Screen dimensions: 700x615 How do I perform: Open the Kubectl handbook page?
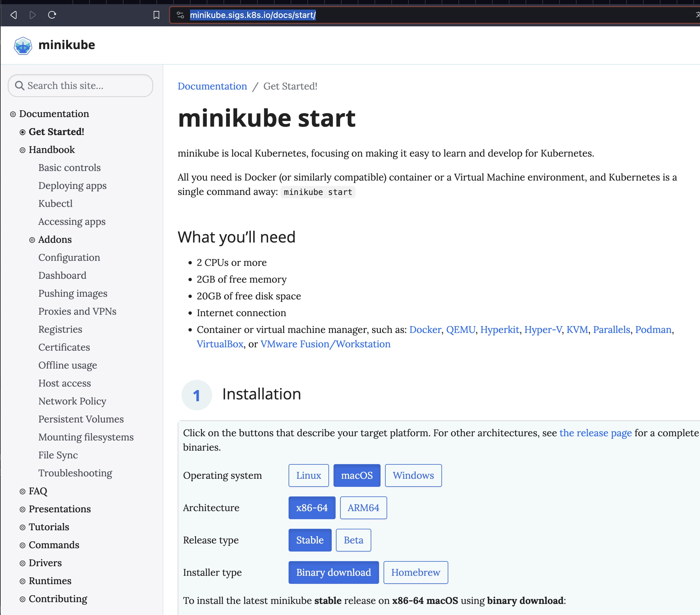pyautogui.click(x=55, y=204)
